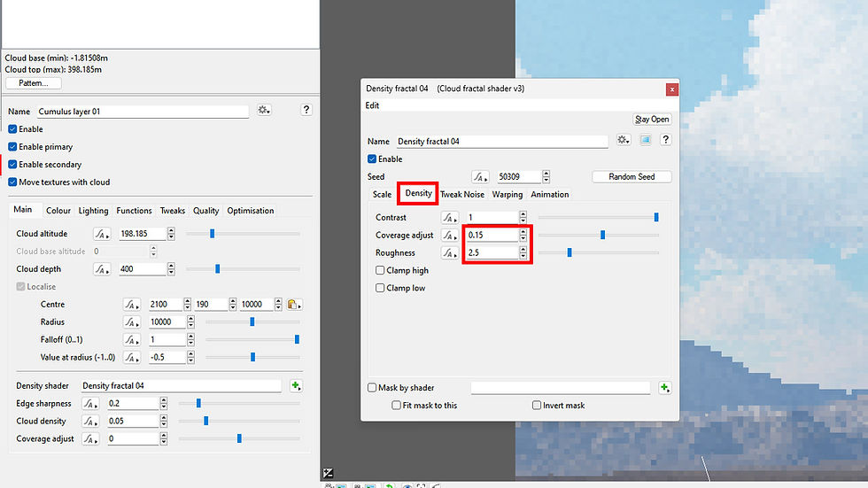Check Invert mask option
The height and width of the screenshot is (488, 868).
click(537, 406)
